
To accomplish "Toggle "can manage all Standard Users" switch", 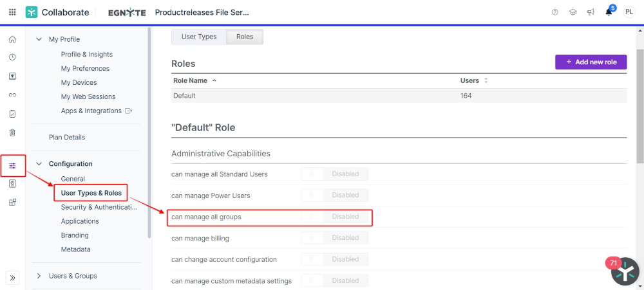I will point(335,174).
